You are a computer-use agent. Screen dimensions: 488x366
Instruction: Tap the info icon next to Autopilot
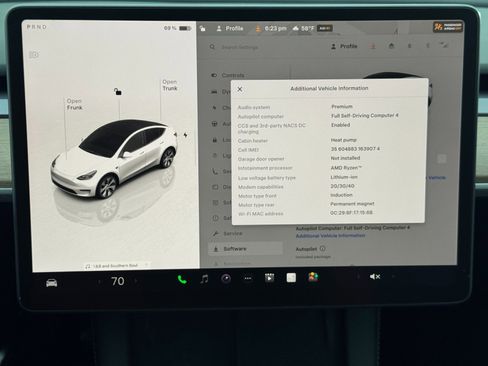(x=322, y=248)
